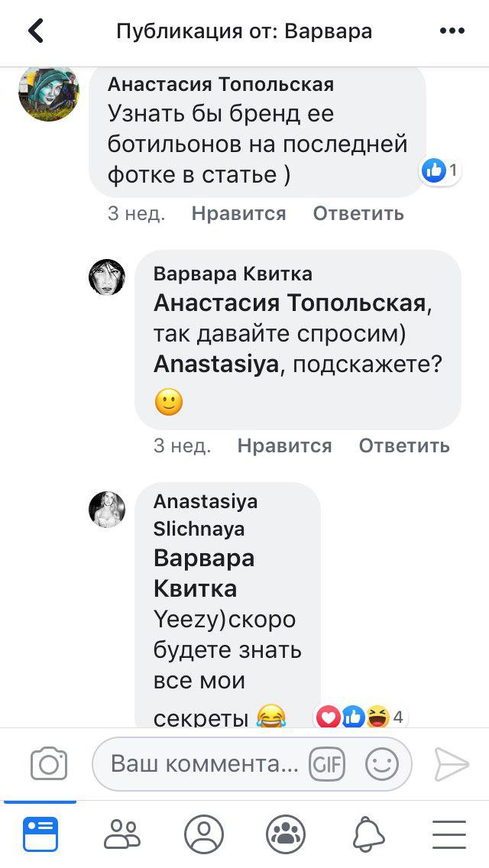Open the GIF picker in the comment box
The width and height of the screenshot is (489, 868).
[327, 764]
